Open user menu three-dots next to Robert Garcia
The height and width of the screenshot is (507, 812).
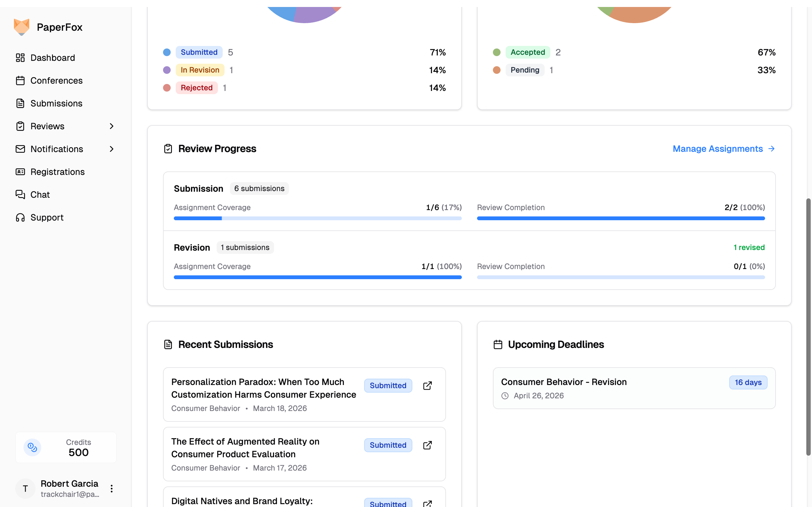click(111, 489)
